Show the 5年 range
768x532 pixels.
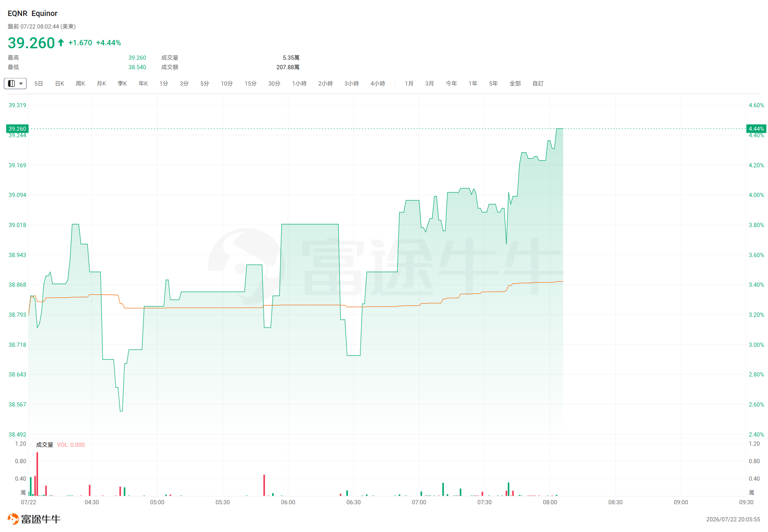[x=494, y=83]
